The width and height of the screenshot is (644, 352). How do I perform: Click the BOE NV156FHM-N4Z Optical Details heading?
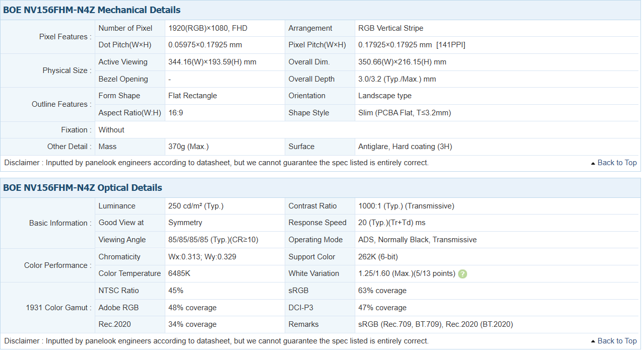(x=83, y=188)
